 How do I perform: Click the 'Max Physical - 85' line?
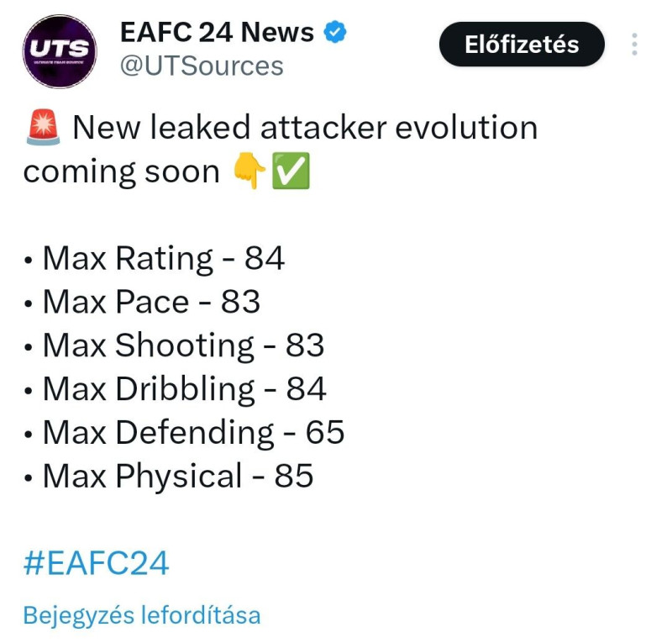point(177,477)
